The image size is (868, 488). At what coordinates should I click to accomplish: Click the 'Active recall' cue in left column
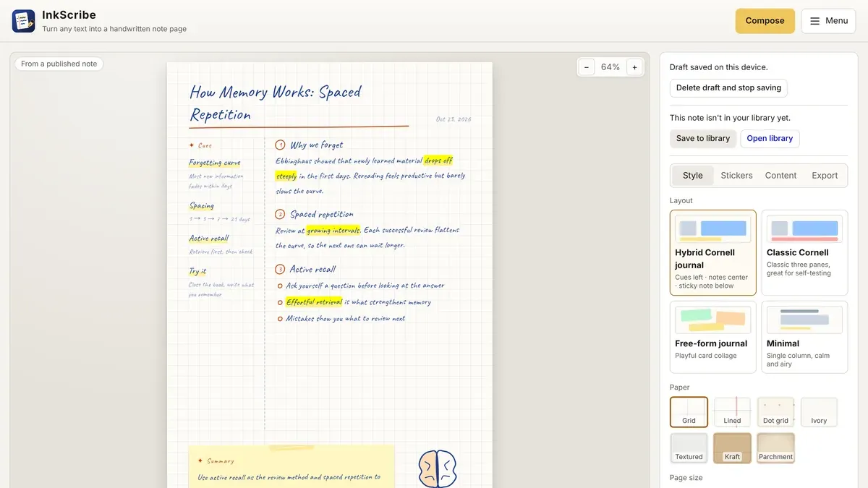209,239
